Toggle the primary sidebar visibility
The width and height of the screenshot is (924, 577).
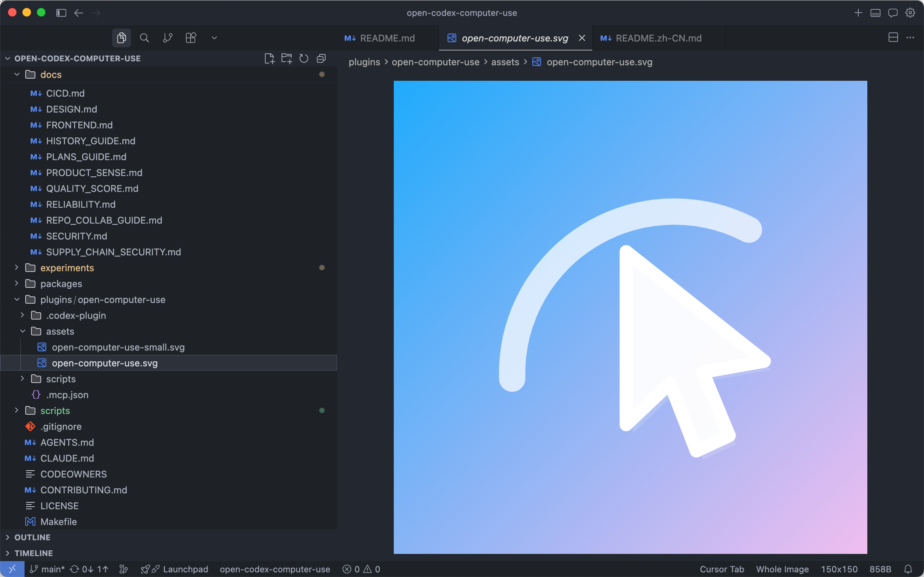pyautogui.click(x=61, y=13)
